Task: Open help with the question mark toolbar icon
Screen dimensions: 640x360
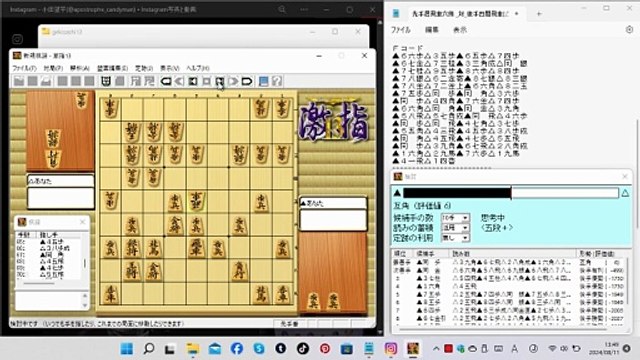Action: tap(277, 81)
